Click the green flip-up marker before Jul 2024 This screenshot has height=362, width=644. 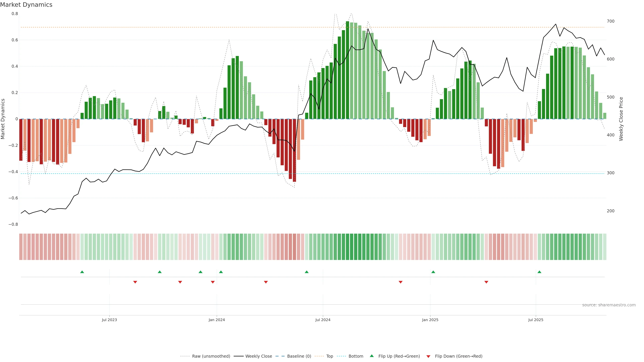pos(307,272)
